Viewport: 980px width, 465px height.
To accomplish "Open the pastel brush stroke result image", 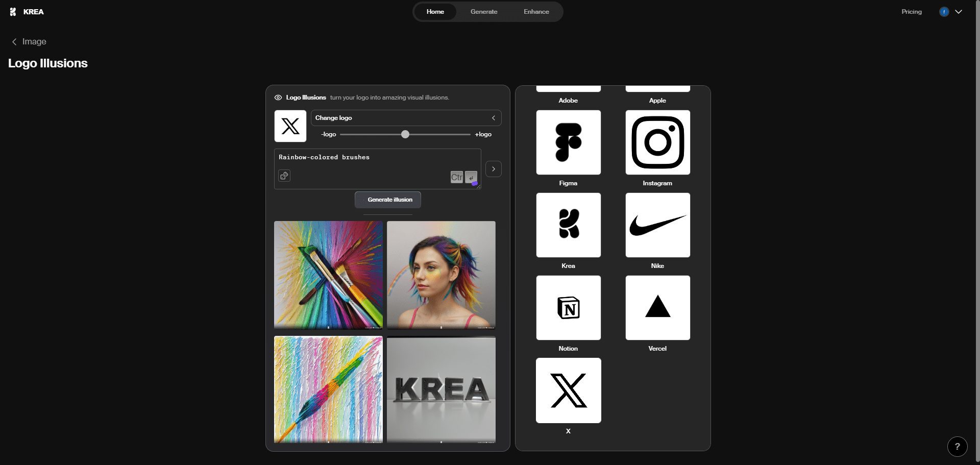I will (328, 389).
